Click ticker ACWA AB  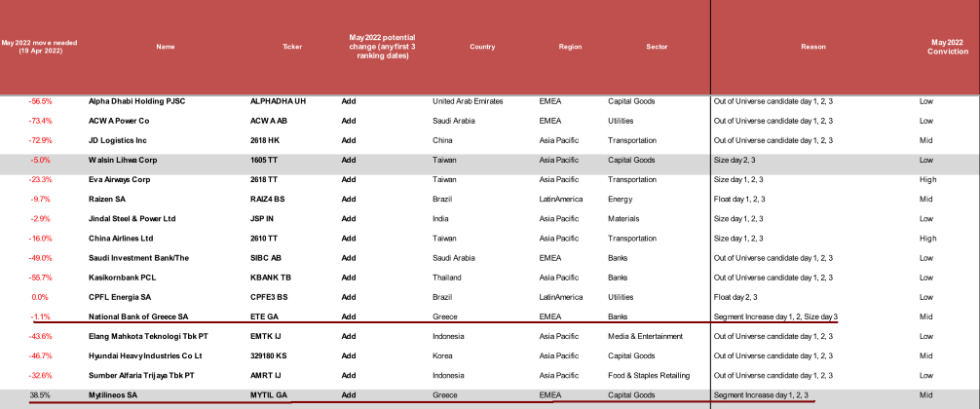[x=270, y=121]
